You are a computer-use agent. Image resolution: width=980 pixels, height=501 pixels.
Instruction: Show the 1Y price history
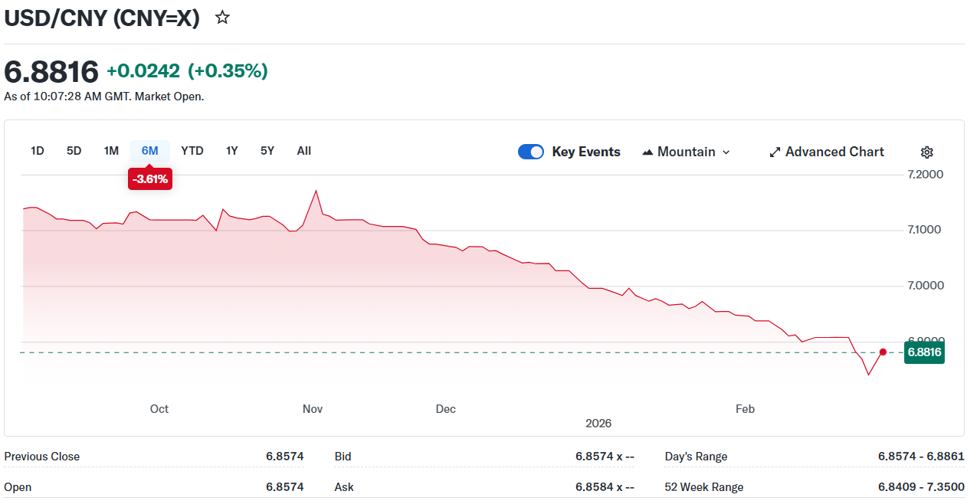click(x=231, y=151)
